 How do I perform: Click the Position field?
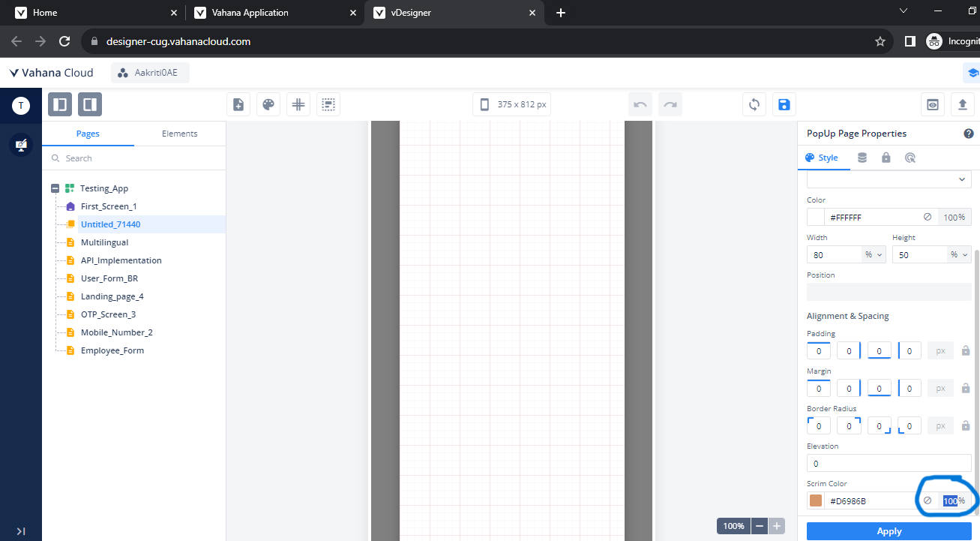[889, 292]
